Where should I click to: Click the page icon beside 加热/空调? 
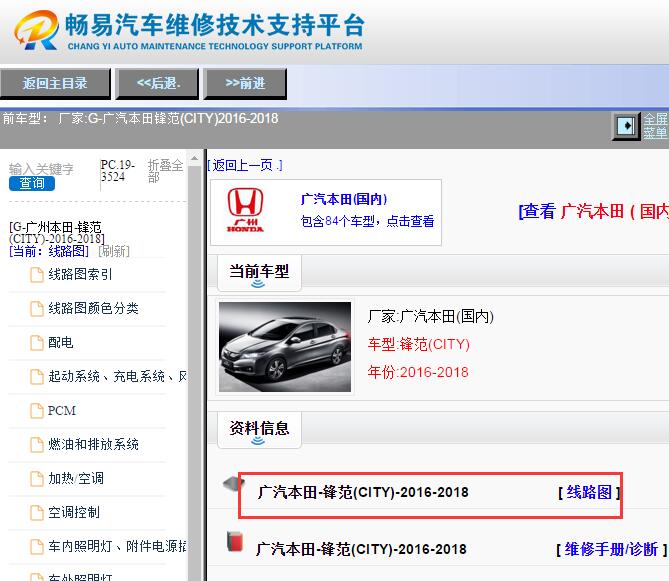point(37,479)
